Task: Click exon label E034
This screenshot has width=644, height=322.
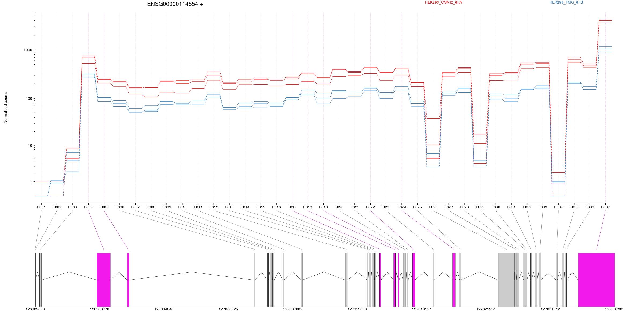Action: click(x=558, y=207)
